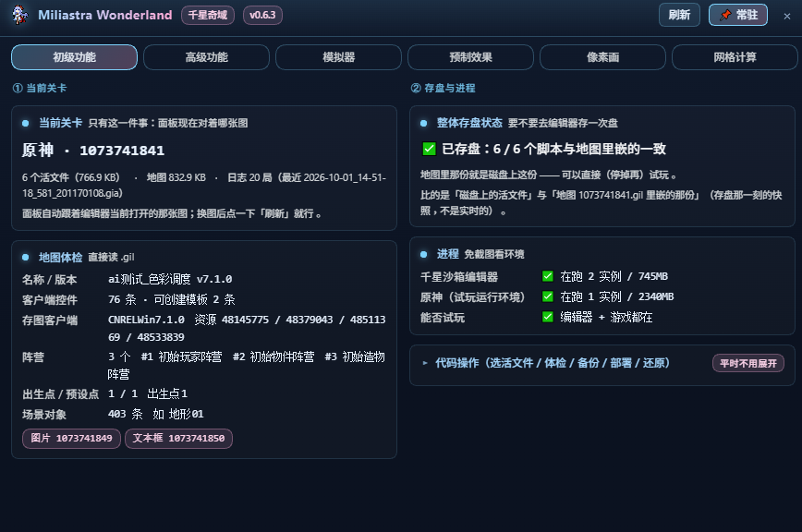Image resolution: width=802 pixels, height=532 pixels.
Task: Click the 编辑器 + 游戏都在 text
Action: pyautogui.click(x=606, y=317)
